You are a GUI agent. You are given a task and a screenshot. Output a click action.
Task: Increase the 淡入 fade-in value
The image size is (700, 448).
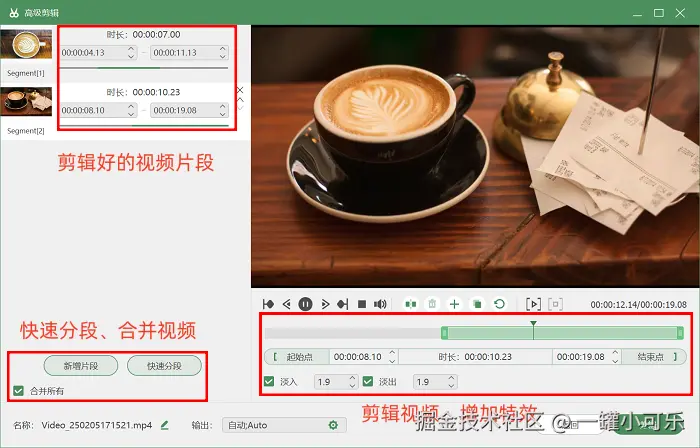353,378
